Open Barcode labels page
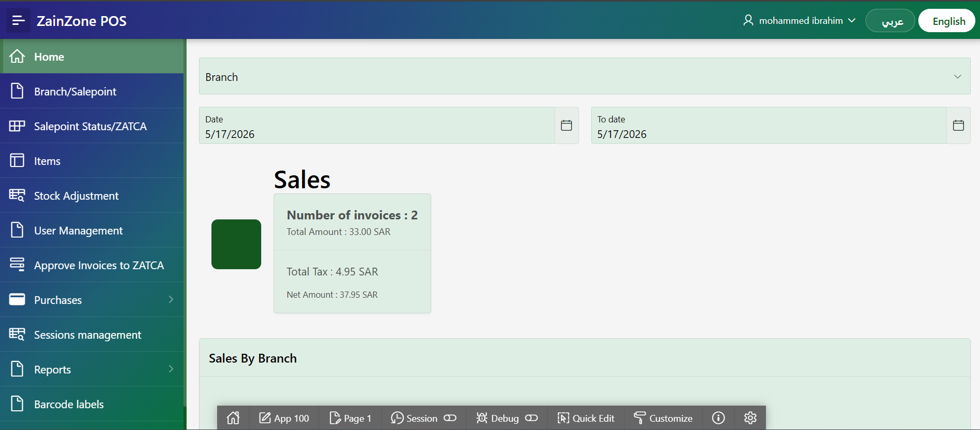 pyautogui.click(x=92, y=404)
